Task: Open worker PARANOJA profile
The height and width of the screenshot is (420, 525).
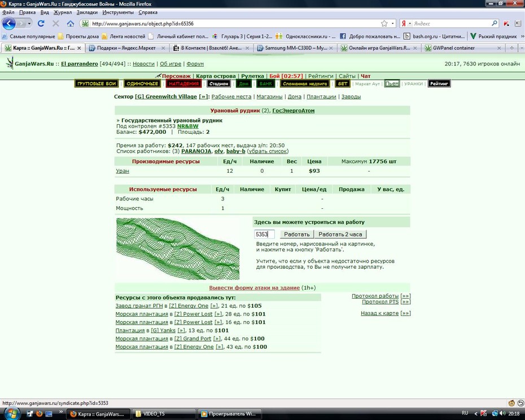Action: pos(196,151)
